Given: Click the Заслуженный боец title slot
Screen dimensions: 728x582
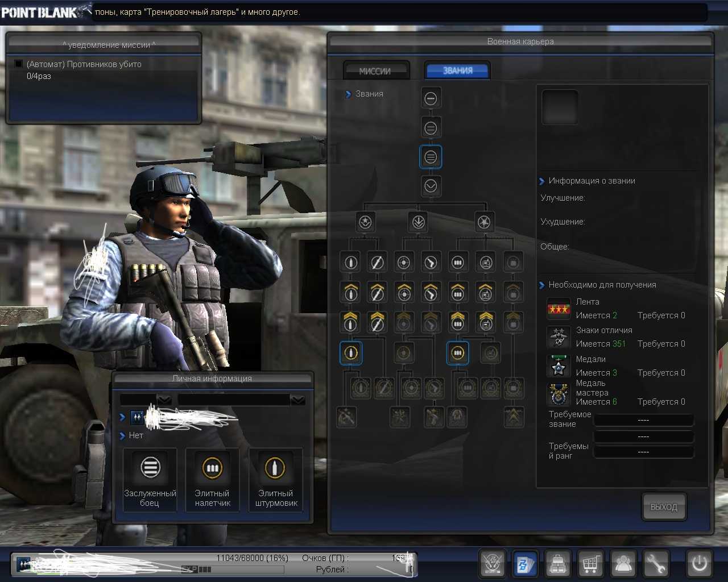Looking at the screenshot, I should click(150, 480).
